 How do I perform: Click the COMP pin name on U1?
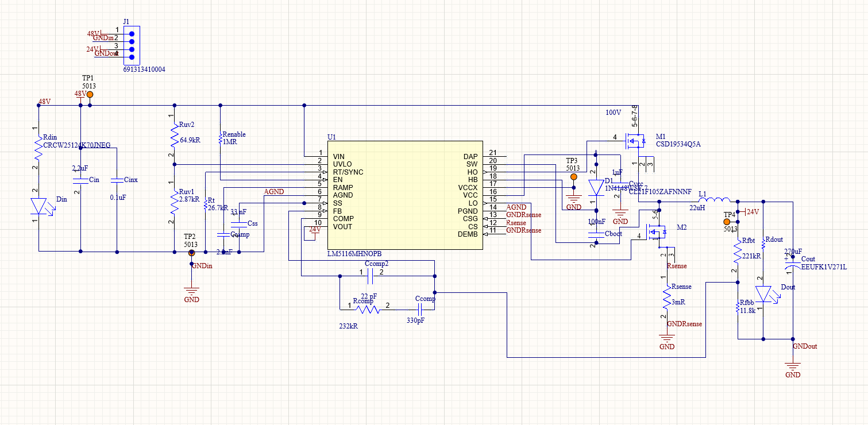click(344, 219)
